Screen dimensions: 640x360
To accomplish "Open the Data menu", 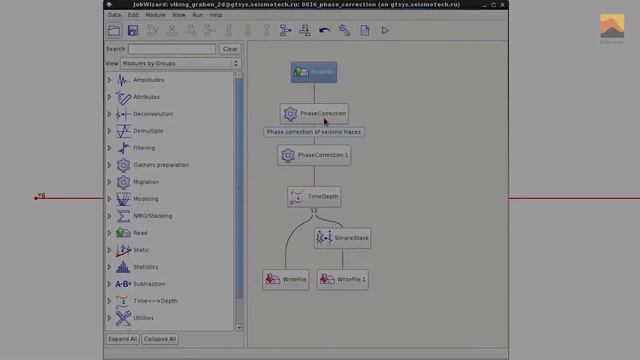I will click(114, 15).
